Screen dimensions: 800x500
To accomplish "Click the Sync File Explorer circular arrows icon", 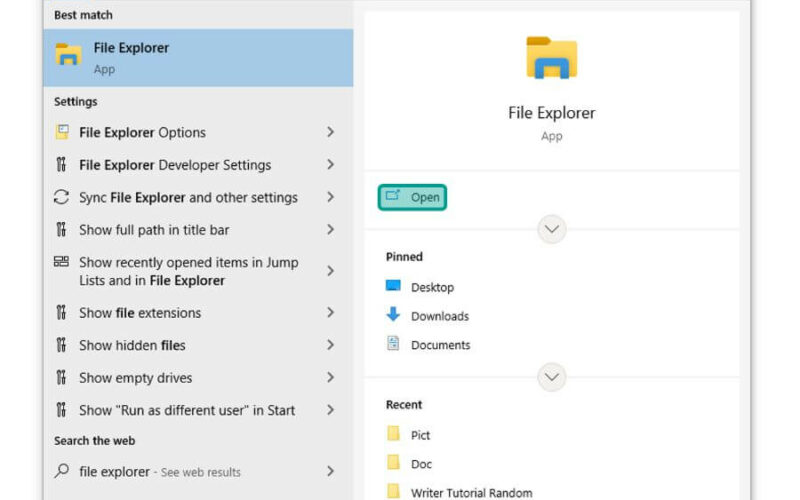I will pos(61,197).
